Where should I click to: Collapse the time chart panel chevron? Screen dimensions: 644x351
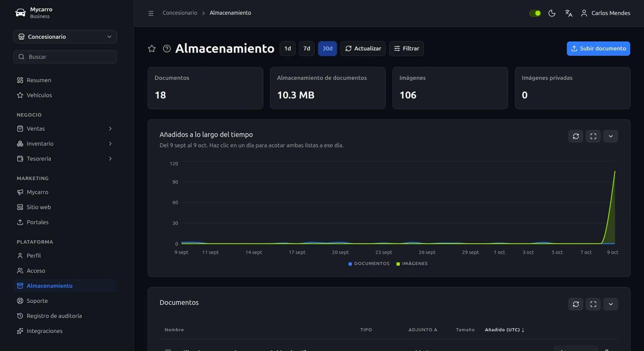pyautogui.click(x=610, y=136)
